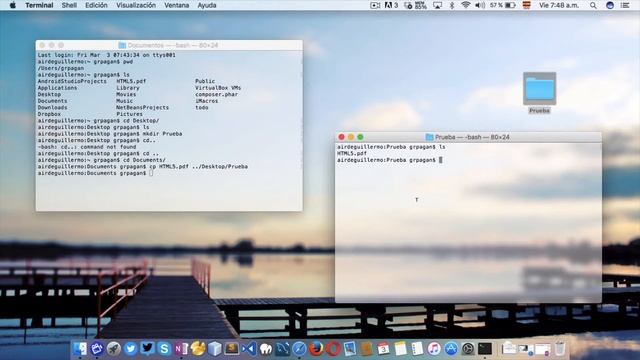Viewport: 640px width, 360px height.
Task: Launch Firefox from the Dock
Action: pos(316,349)
